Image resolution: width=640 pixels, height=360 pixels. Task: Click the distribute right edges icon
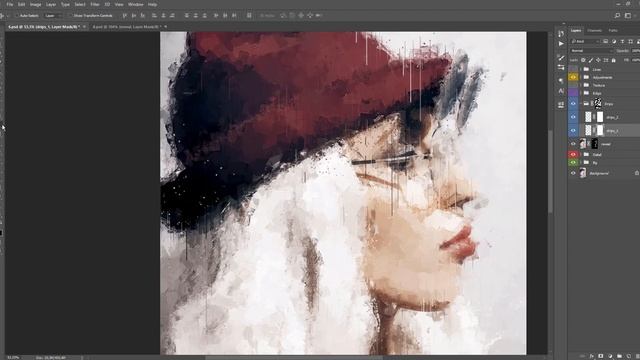click(234, 16)
